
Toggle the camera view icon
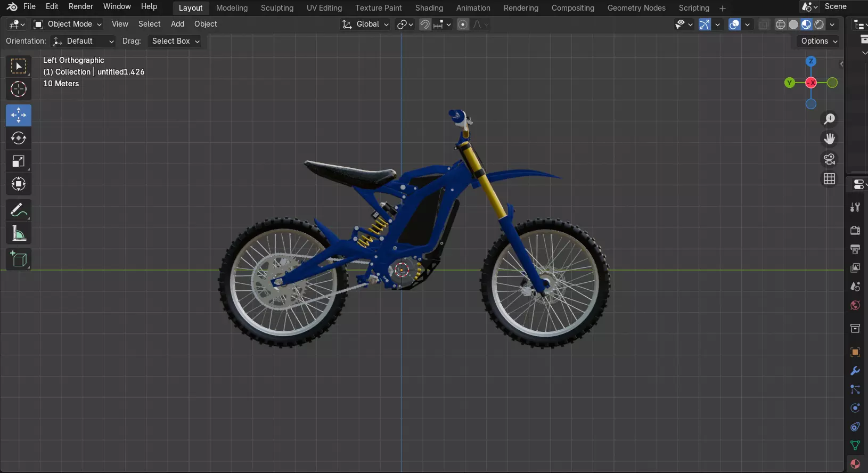click(x=830, y=159)
